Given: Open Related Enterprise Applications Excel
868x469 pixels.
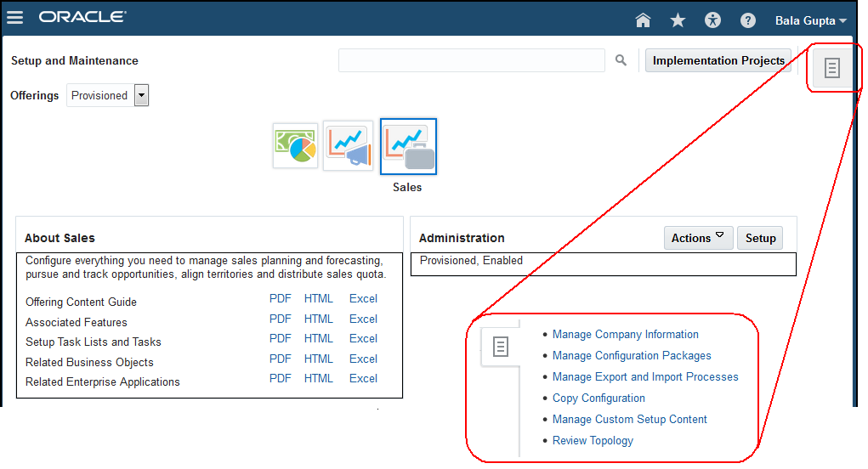Looking at the screenshot, I should click(363, 378).
